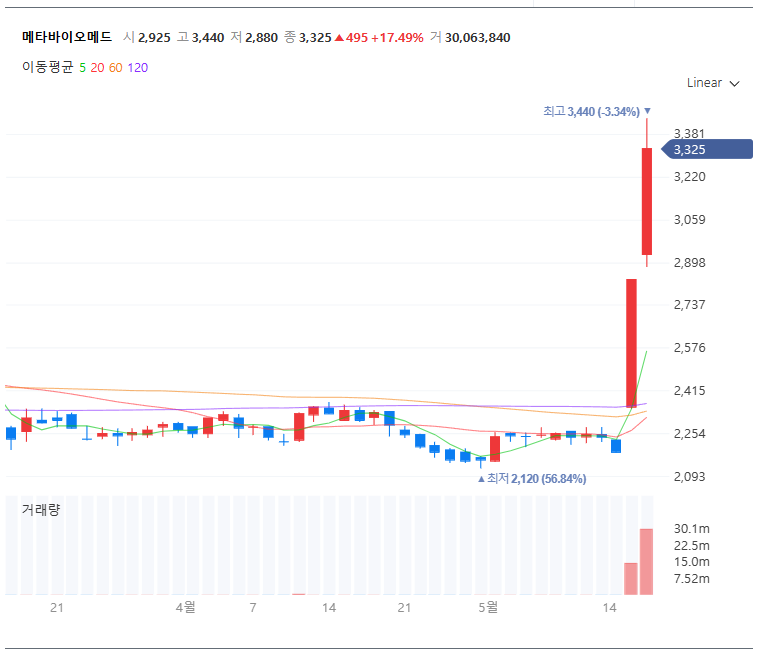Click the 20-day moving average label
Image resolution: width=759 pixels, height=653 pixels.
click(x=97, y=68)
